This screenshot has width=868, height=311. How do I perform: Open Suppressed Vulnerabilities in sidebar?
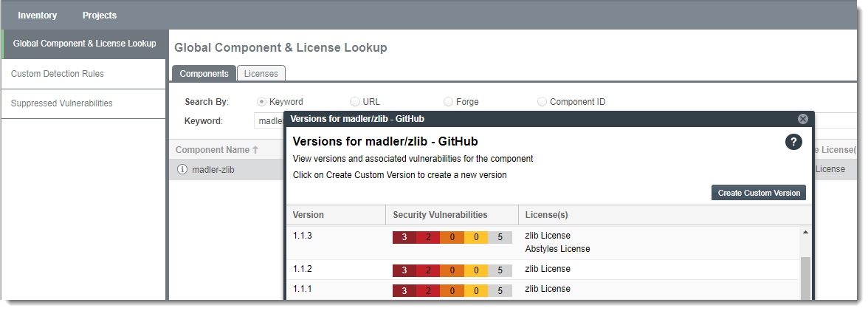tap(62, 103)
